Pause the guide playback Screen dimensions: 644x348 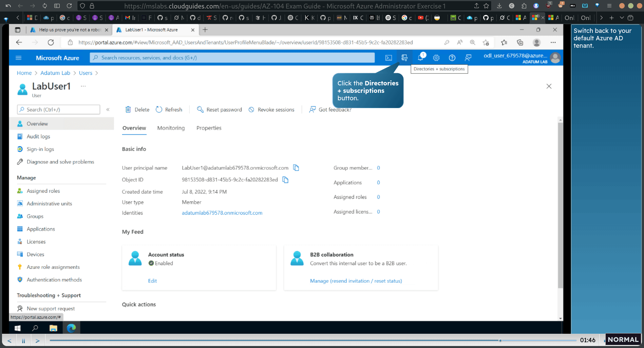(x=23, y=341)
